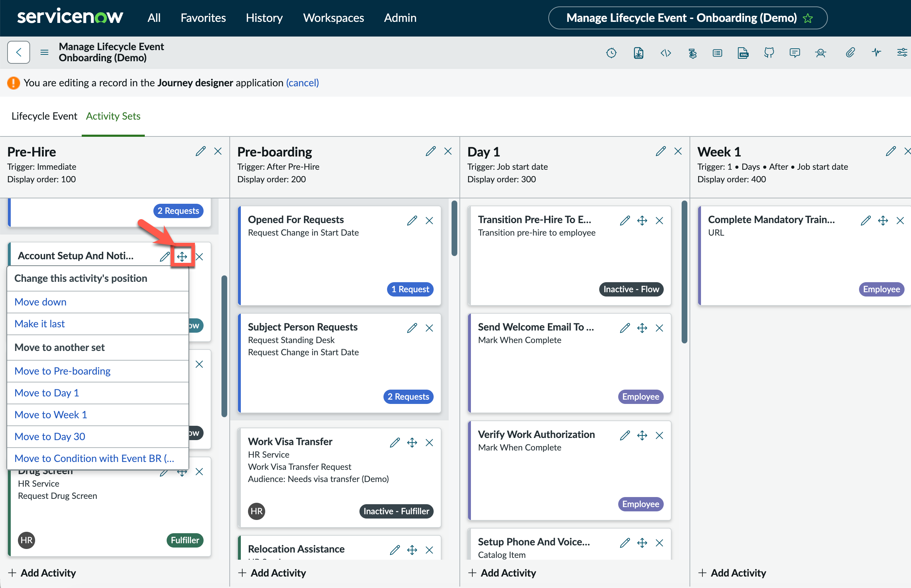The height and width of the screenshot is (588, 911).
Task: Edit the Pre-boarding activity set
Action: [430, 151]
